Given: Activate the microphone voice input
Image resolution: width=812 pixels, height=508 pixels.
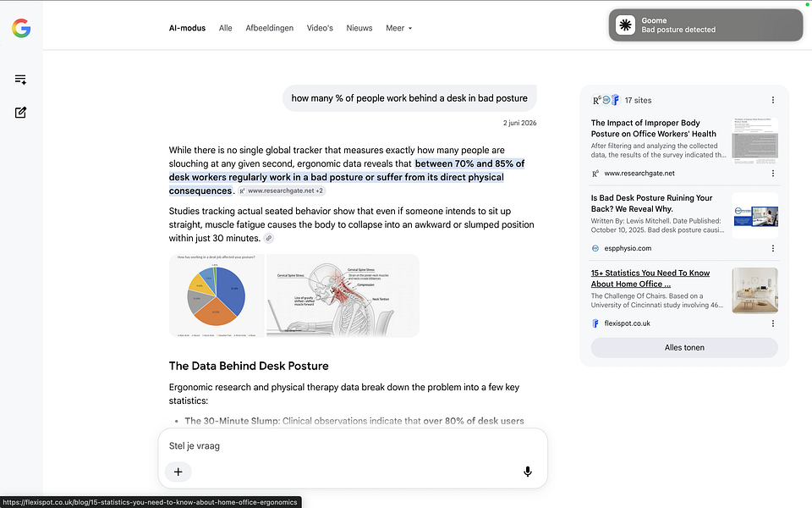Looking at the screenshot, I should tap(527, 472).
